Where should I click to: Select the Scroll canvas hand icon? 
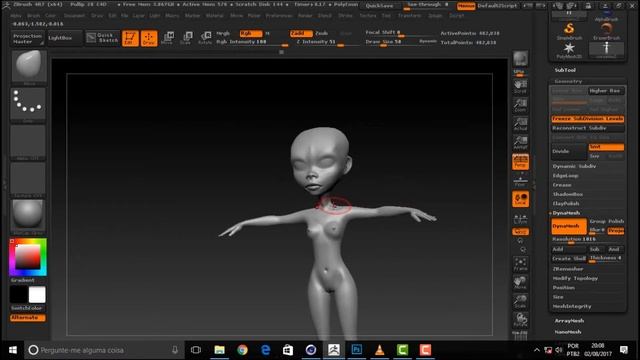click(x=520, y=87)
